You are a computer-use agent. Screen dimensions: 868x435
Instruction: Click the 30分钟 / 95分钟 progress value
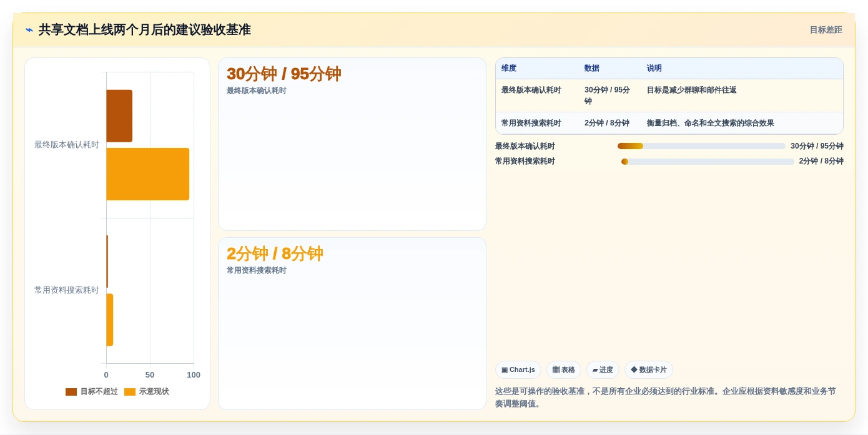tap(817, 147)
